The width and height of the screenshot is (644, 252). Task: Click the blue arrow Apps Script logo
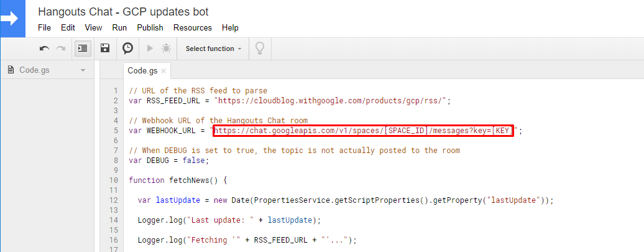pos(12,19)
